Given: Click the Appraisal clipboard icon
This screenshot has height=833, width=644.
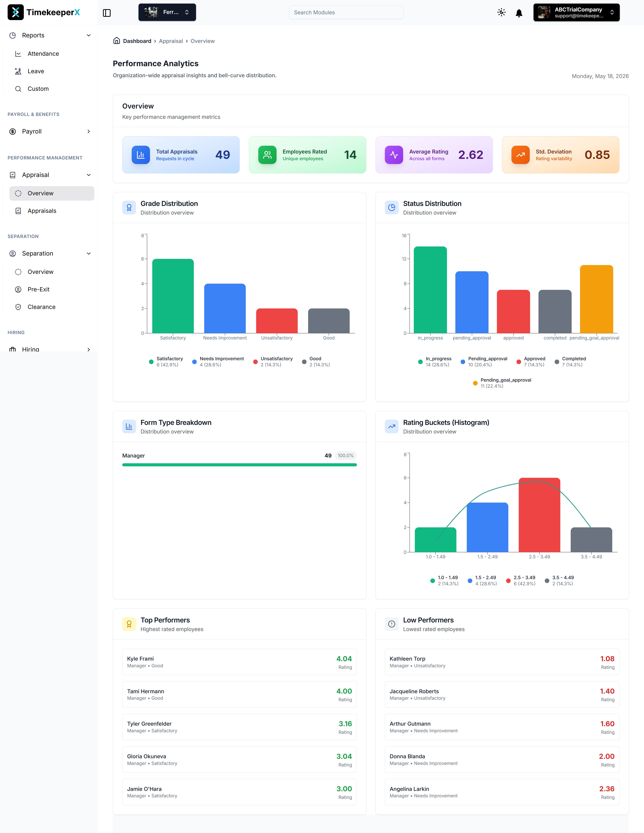Looking at the screenshot, I should click(x=13, y=175).
